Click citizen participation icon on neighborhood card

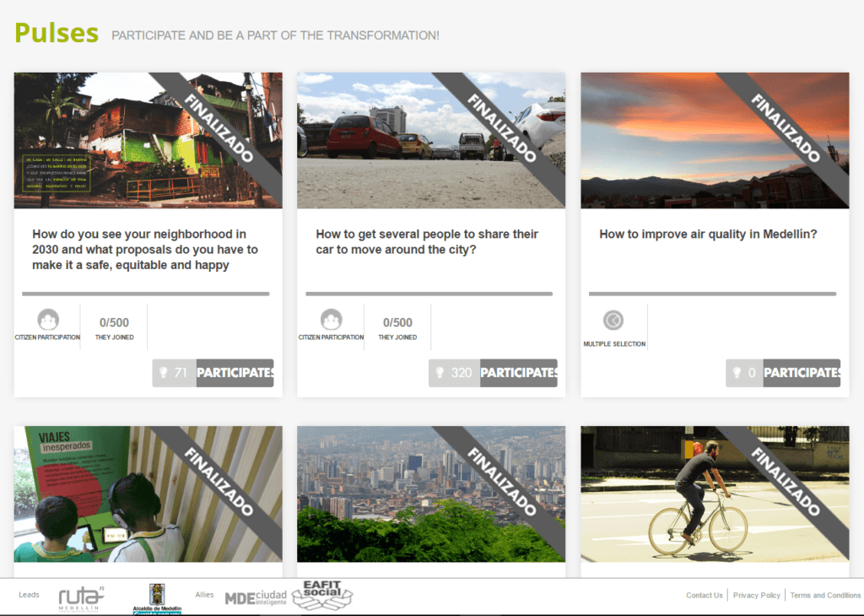(x=48, y=321)
